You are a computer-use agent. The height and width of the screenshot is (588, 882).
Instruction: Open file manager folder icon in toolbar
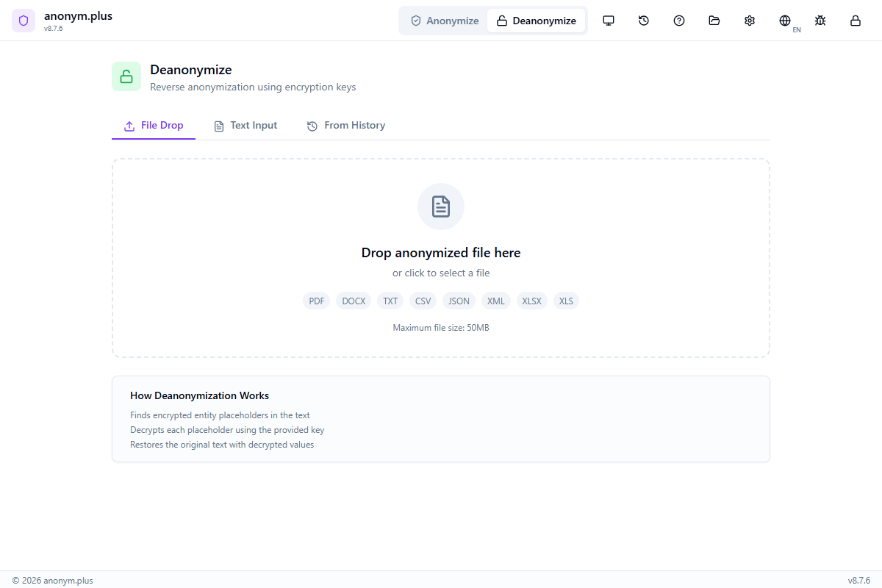(714, 21)
